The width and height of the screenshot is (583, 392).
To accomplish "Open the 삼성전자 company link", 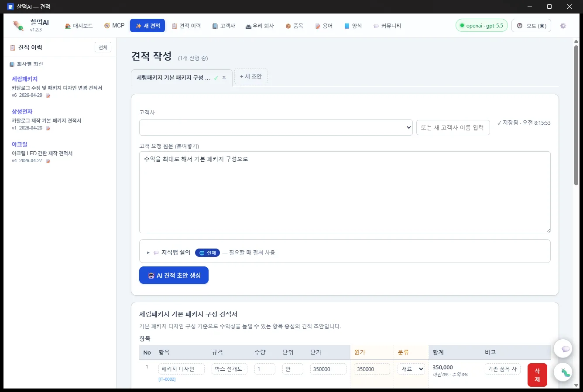I will click(x=22, y=112).
